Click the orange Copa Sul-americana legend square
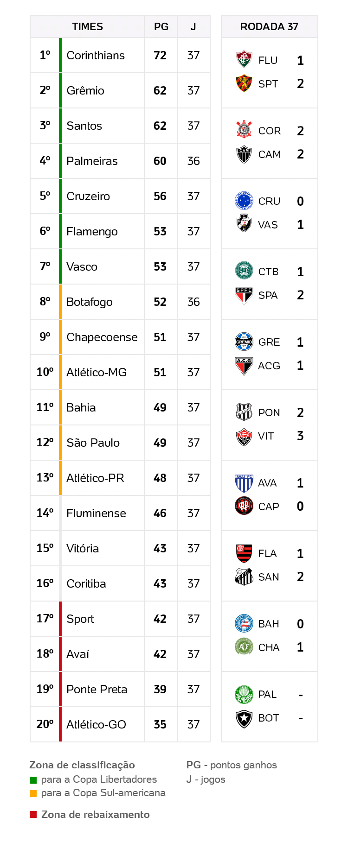 click(x=33, y=793)
